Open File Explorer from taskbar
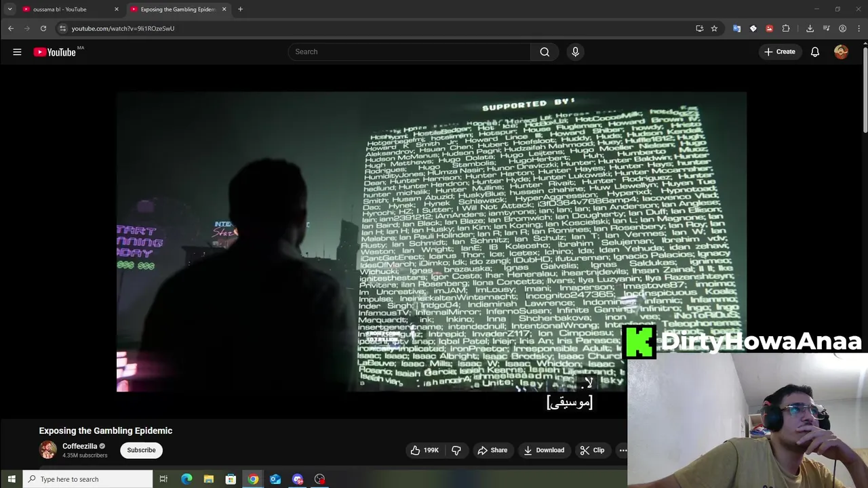Image resolution: width=868 pixels, height=488 pixels. [209, 479]
